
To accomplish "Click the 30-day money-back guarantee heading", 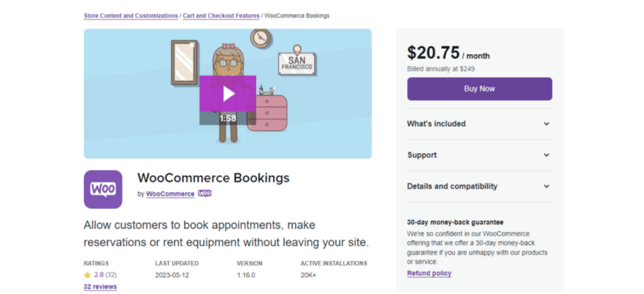I will coord(455,222).
